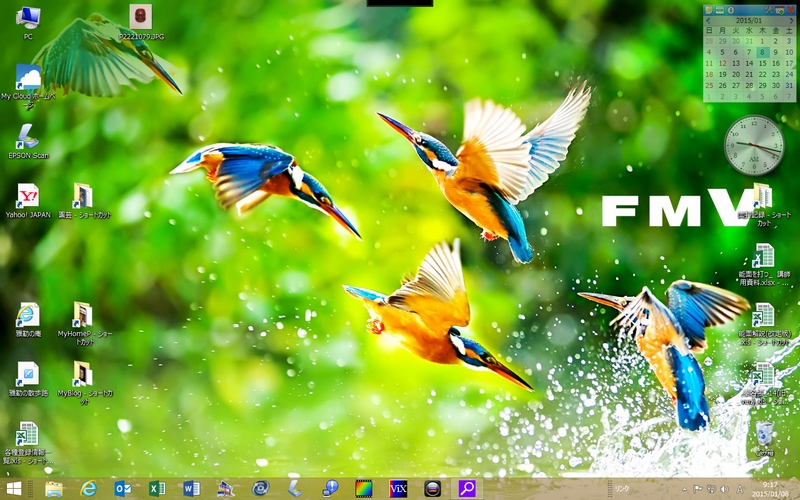Click the yellow note icon in calendar gadget
The width and height of the screenshot is (800, 500).
coord(709,10)
